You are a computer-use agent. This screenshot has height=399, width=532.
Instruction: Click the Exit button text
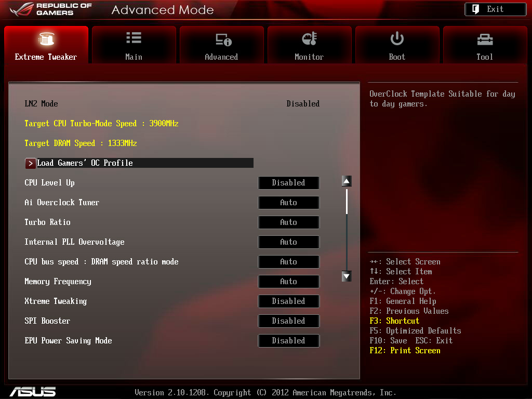click(x=495, y=9)
